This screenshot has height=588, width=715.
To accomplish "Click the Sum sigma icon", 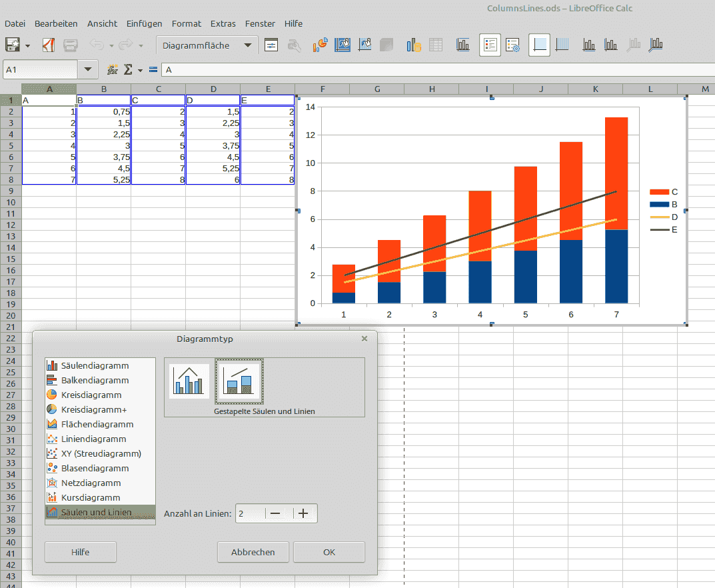I will (128, 70).
